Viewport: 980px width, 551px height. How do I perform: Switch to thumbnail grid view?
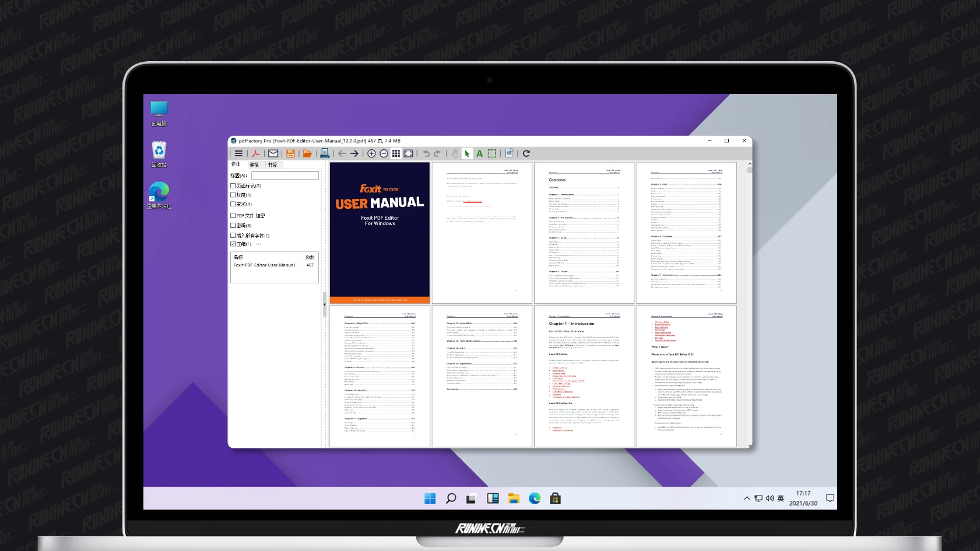tap(396, 153)
